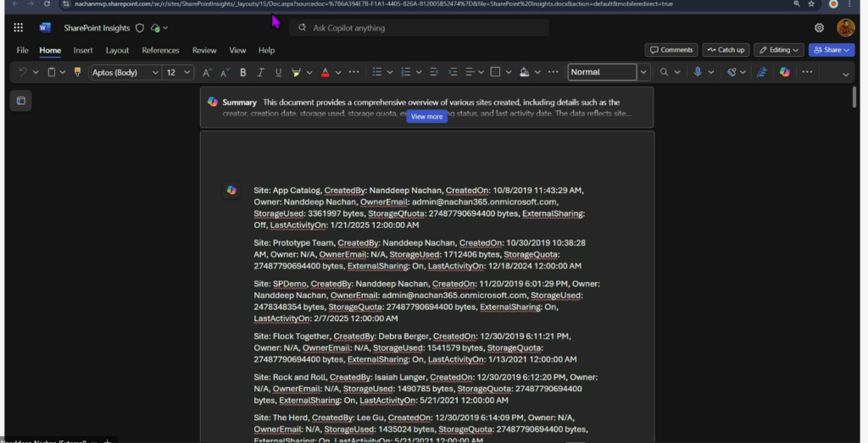Click the more font options ellipsis
Image resolution: width=868 pixels, height=443 pixels.
tap(353, 72)
